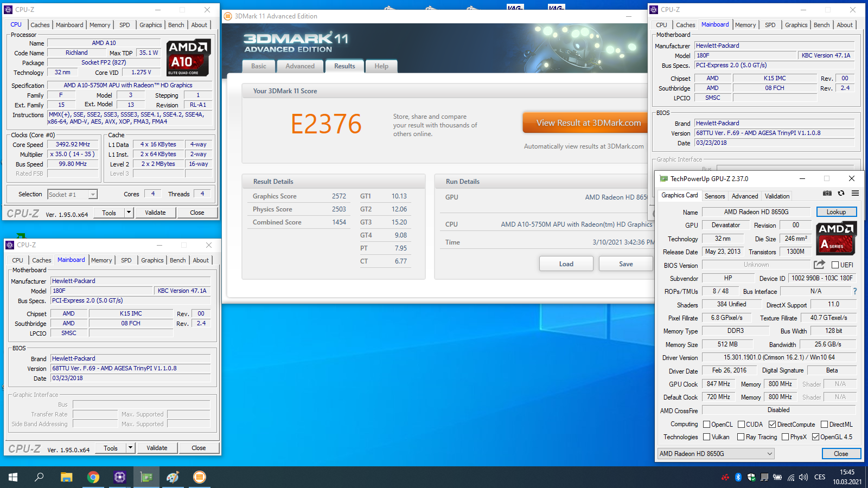Click the GPU-Z Name field AMD Radeon HD 8650G
The height and width of the screenshot is (488, 868).
(756, 212)
